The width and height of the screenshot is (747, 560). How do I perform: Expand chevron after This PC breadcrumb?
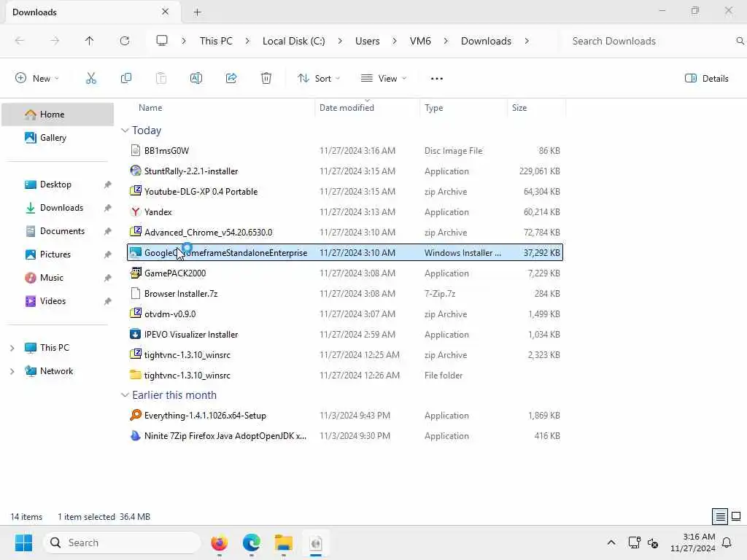point(247,41)
